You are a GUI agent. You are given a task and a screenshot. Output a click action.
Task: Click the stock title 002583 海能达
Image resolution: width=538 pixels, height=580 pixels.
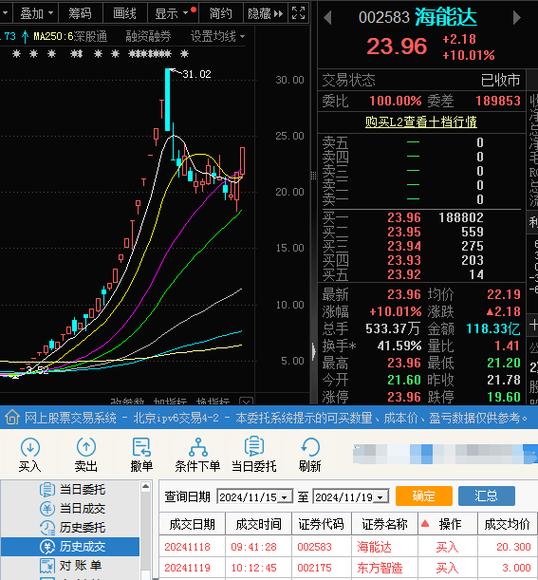click(x=417, y=17)
